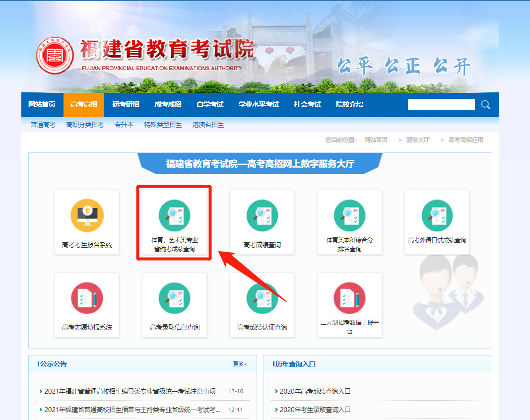
Task: Click the 高考成绩认证查询 label
Action: [x=263, y=327]
